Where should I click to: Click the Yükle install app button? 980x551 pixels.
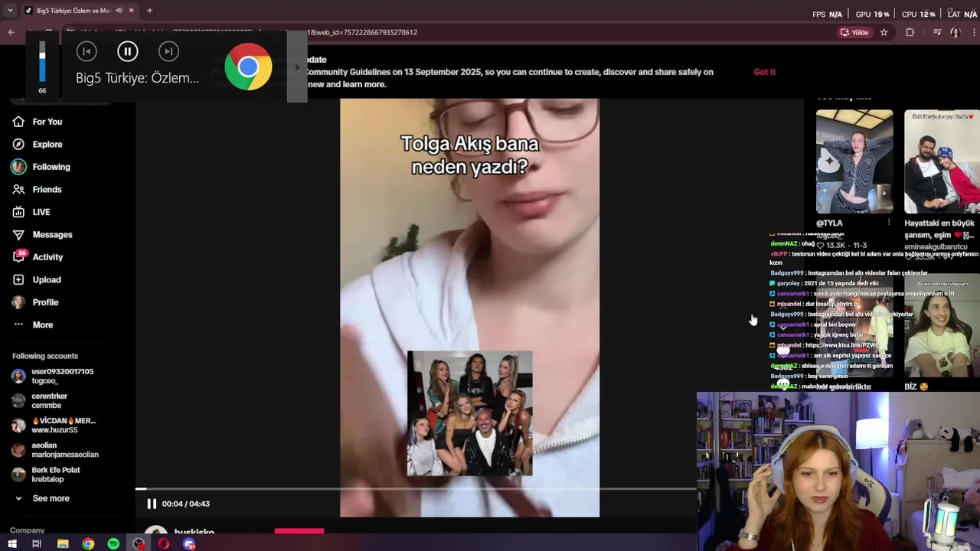(x=855, y=32)
